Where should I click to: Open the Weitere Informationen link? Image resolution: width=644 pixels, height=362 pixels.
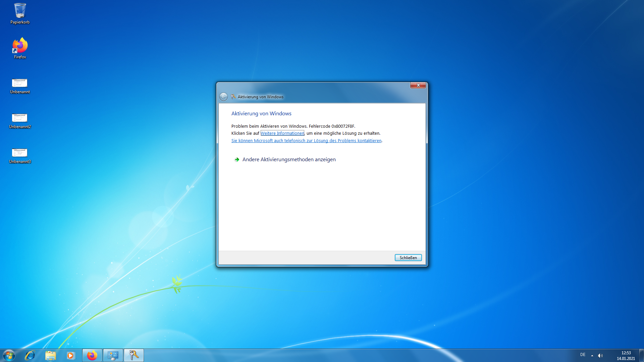[282, 133]
